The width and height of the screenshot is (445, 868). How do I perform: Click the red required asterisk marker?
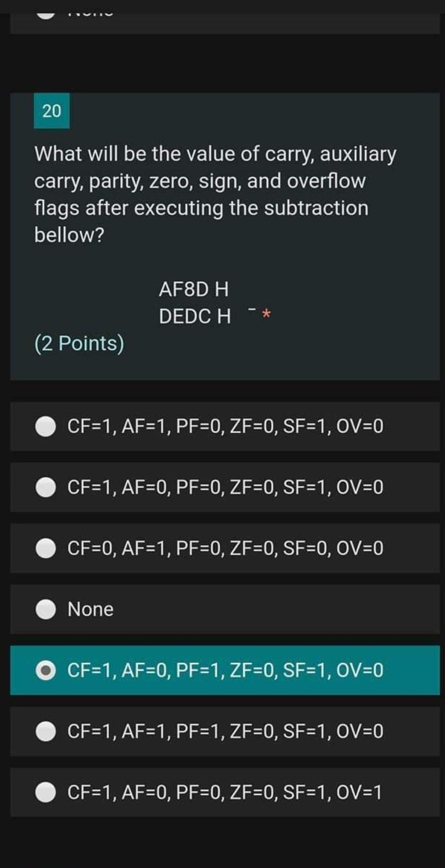pos(267,314)
